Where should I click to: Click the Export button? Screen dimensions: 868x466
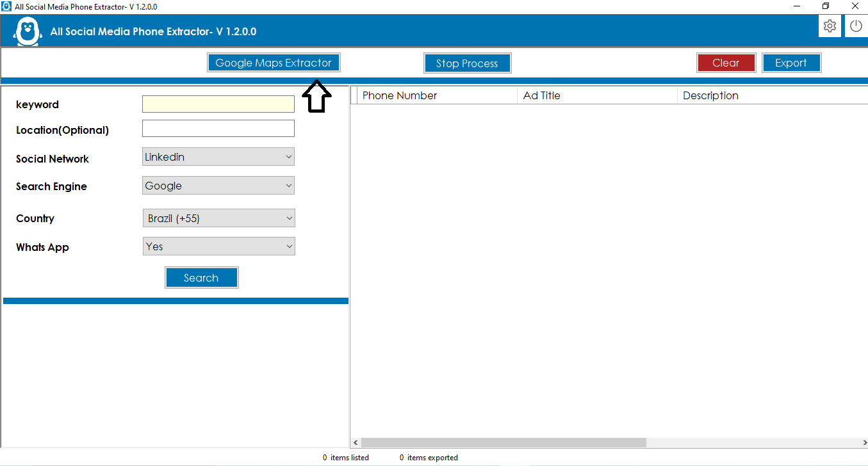pos(791,62)
